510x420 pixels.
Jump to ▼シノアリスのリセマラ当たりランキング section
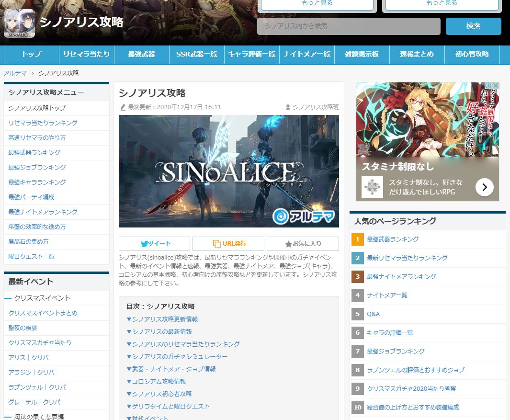click(x=183, y=344)
